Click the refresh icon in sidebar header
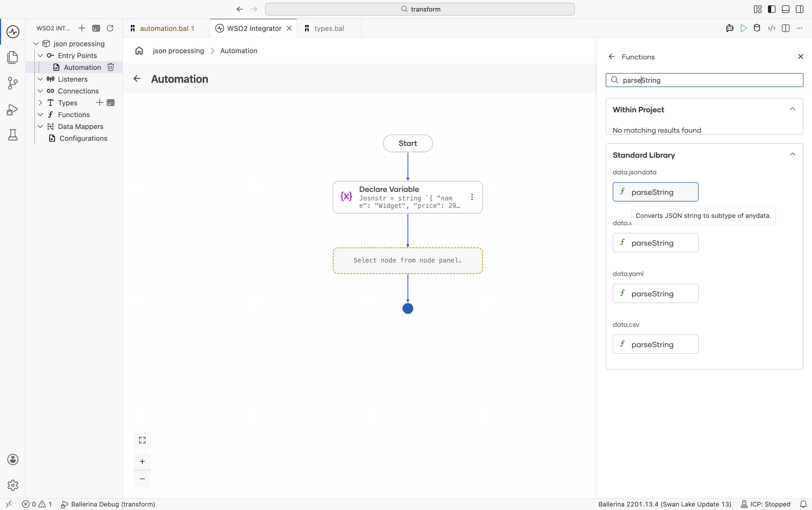The width and height of the screenshot is (812, 510). (110, 28)
